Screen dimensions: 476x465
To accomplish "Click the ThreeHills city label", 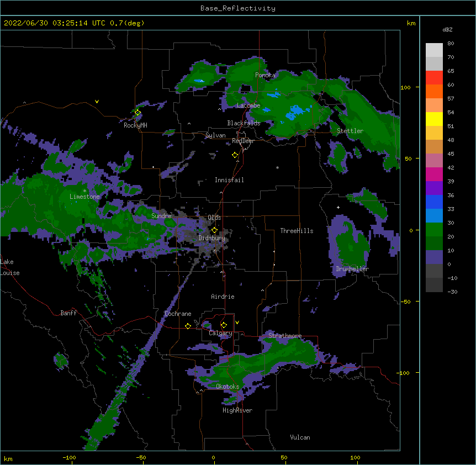I will (297, 231).
